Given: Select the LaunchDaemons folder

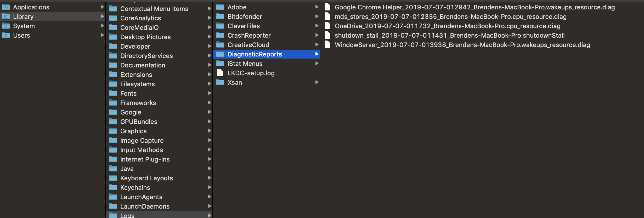Looking at the screenshot, I should tap(145, 206).
